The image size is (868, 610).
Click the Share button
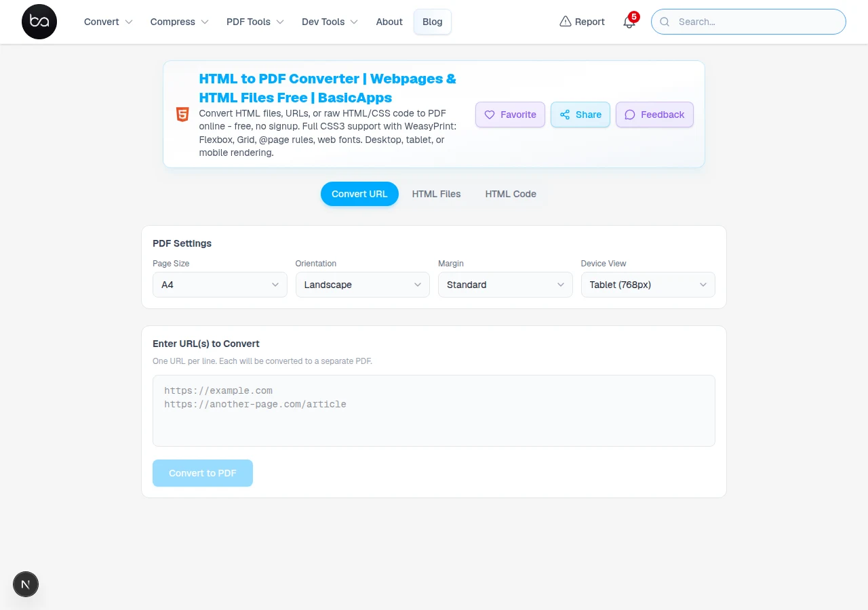580,115
